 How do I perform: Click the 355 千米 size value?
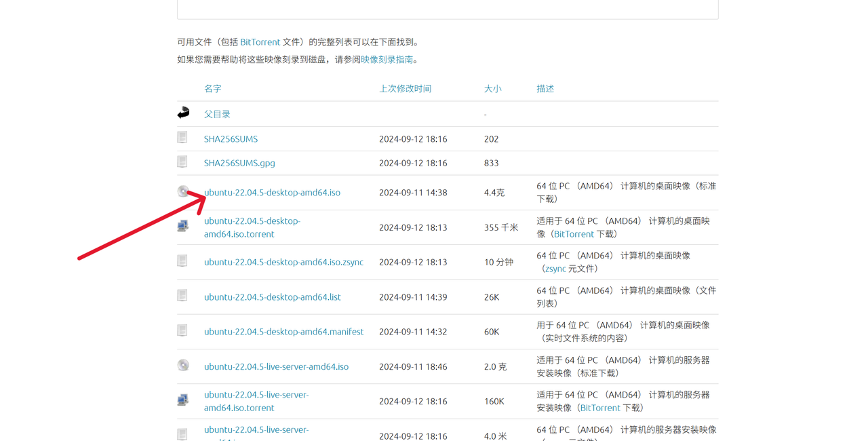(x=501, y=227)
